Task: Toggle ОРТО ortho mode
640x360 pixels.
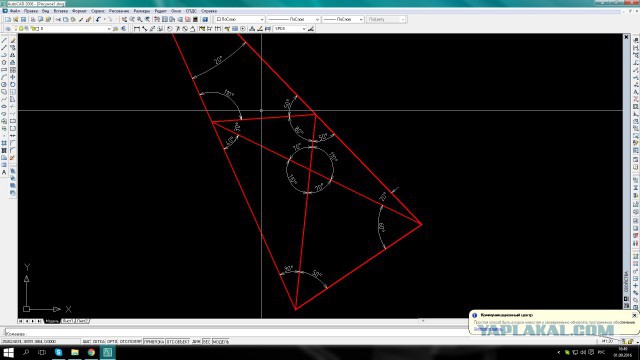Action: pyautogui.click(x=112, y=341)
